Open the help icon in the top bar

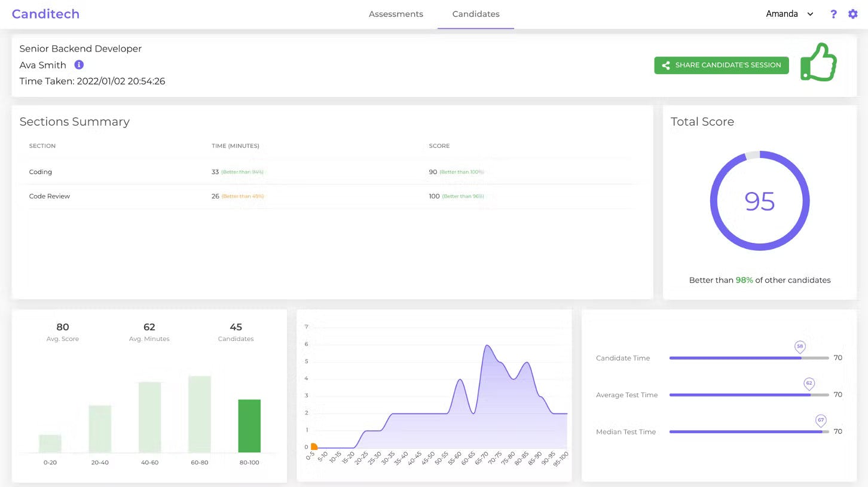point(833,14)
